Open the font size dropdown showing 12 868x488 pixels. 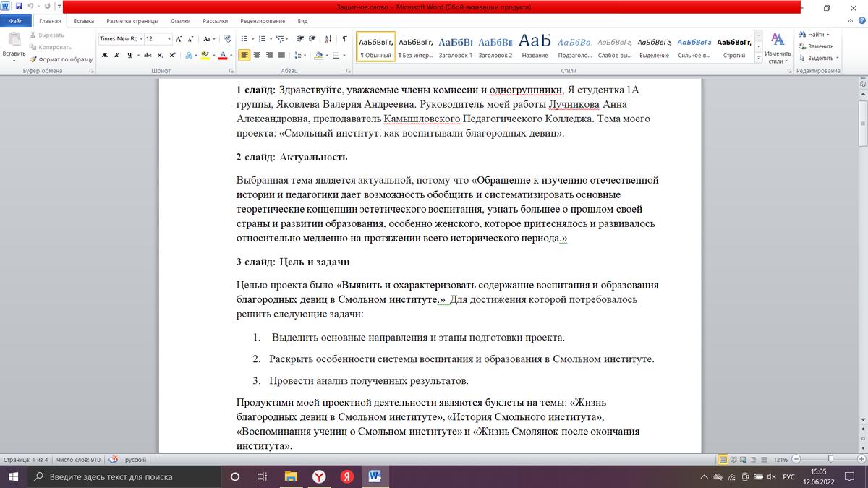pos(169,39)
